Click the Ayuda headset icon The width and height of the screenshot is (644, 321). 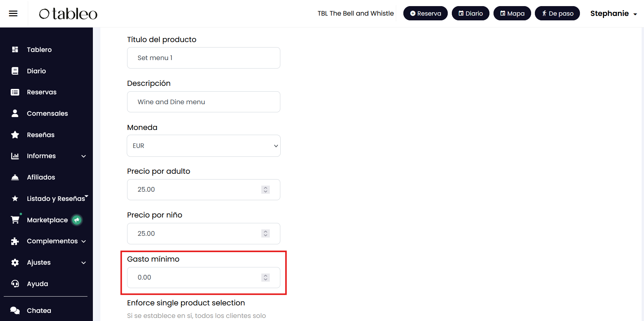pos(15,284)
